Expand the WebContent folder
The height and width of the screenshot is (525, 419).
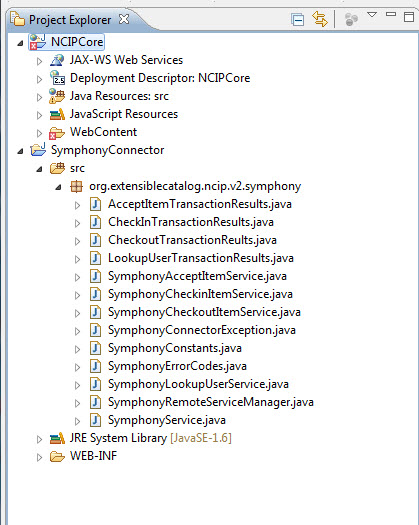pyautogui.click(x=39, y=133)
